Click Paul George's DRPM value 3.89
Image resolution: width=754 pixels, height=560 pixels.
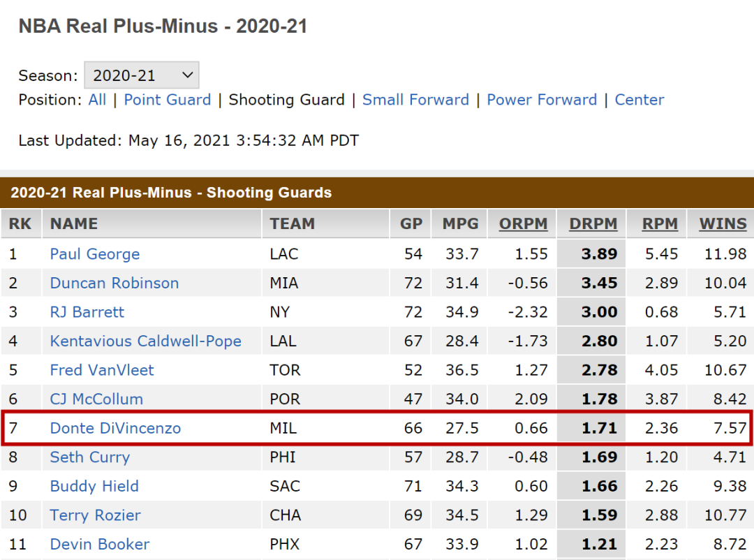coord(599,253)
